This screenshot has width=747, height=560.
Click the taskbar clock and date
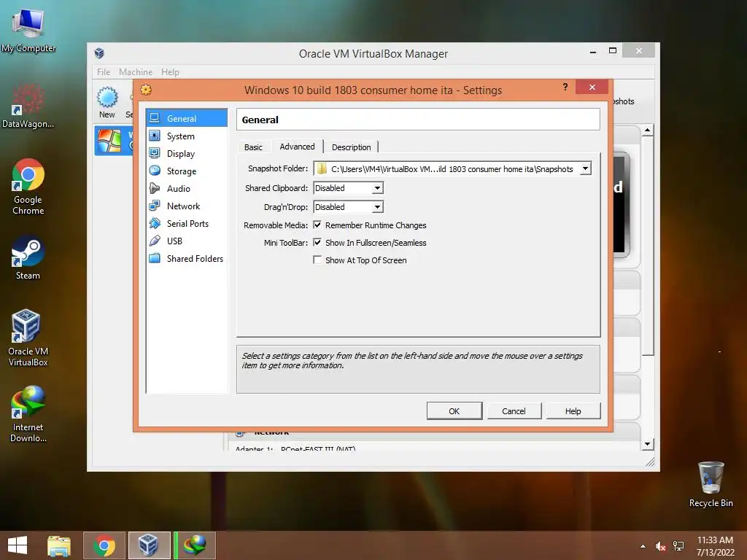tap(715, 546)
